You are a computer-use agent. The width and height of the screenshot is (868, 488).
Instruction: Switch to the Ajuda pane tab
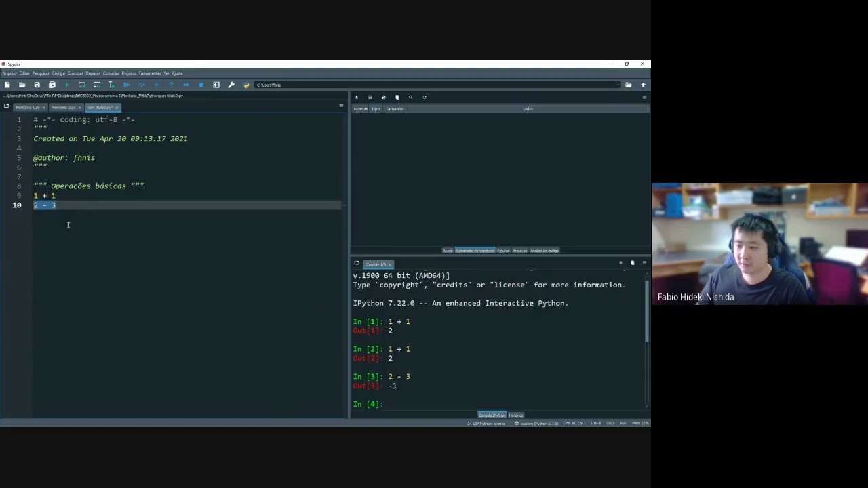(448, 251)
